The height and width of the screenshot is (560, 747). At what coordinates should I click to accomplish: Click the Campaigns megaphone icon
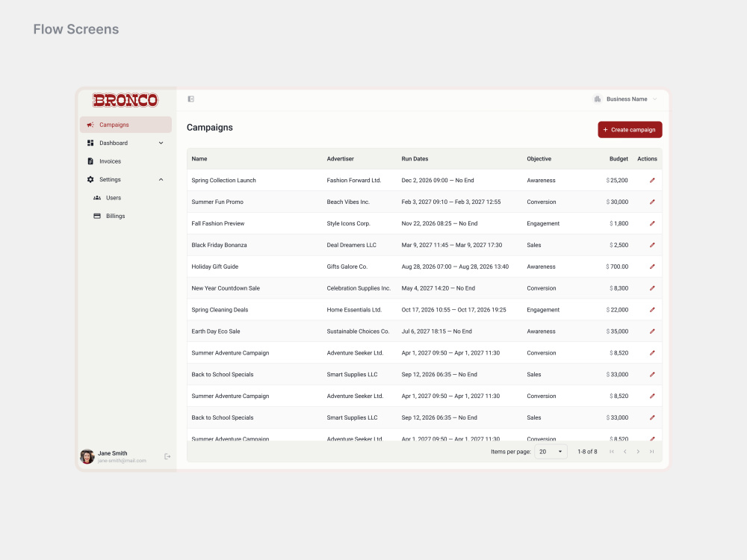coord(90,125)
